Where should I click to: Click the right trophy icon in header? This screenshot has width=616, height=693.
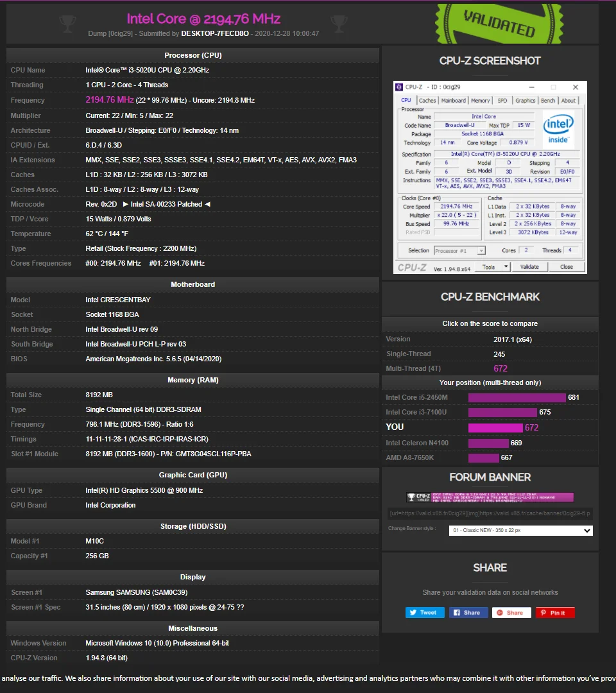[339, 24]
